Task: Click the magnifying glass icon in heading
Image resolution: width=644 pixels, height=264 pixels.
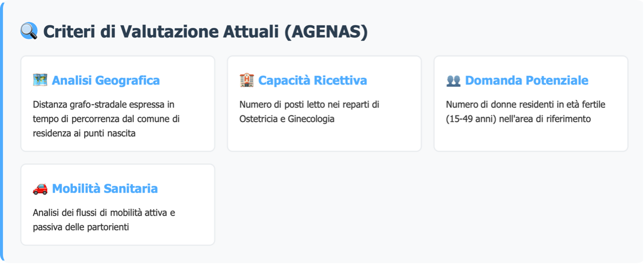Action: [29, 31]
